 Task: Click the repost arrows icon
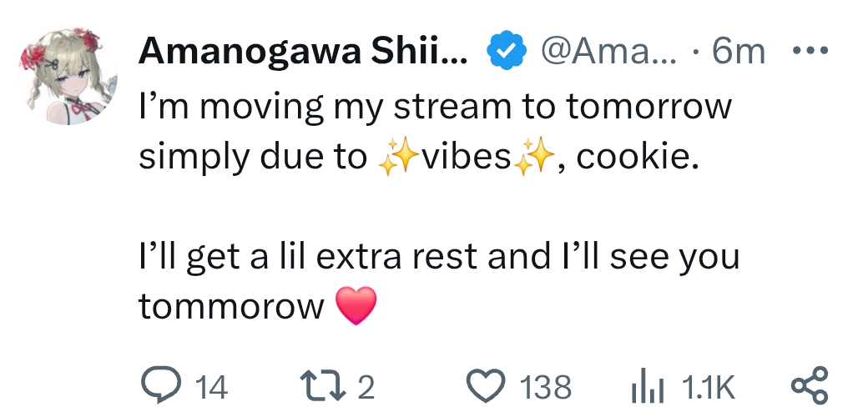(323, 385)
